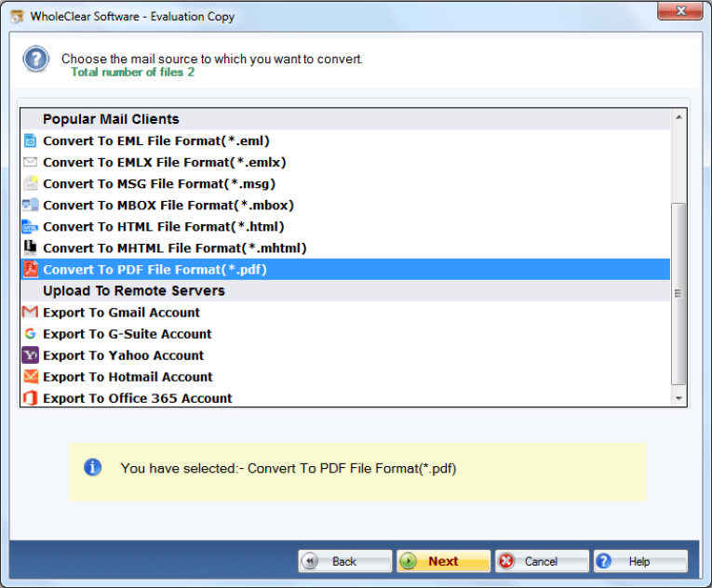Select Convert To EMLX File Format
Image resolution: width=712 pixels, height=588 pixels.
click(x=345, y=162)
